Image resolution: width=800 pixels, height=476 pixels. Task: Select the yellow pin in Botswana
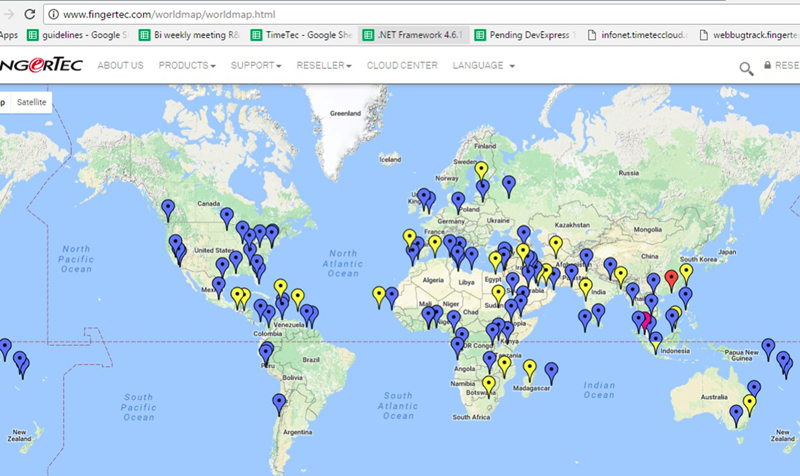(488, 385)
